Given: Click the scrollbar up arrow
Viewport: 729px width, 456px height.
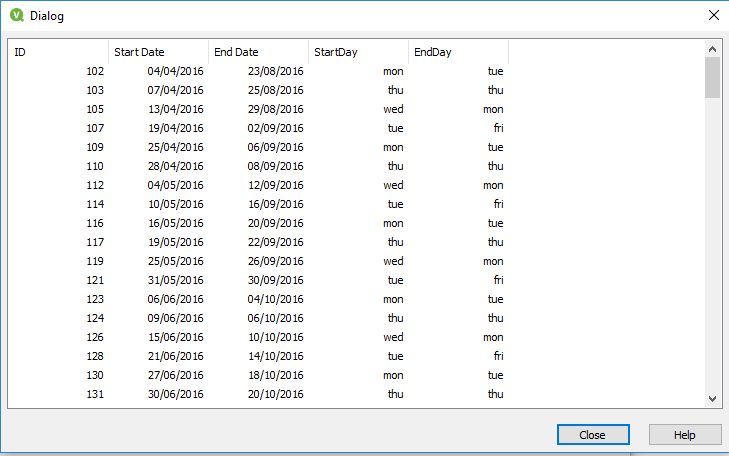Looking at the screenshot, I should (712, 49).
